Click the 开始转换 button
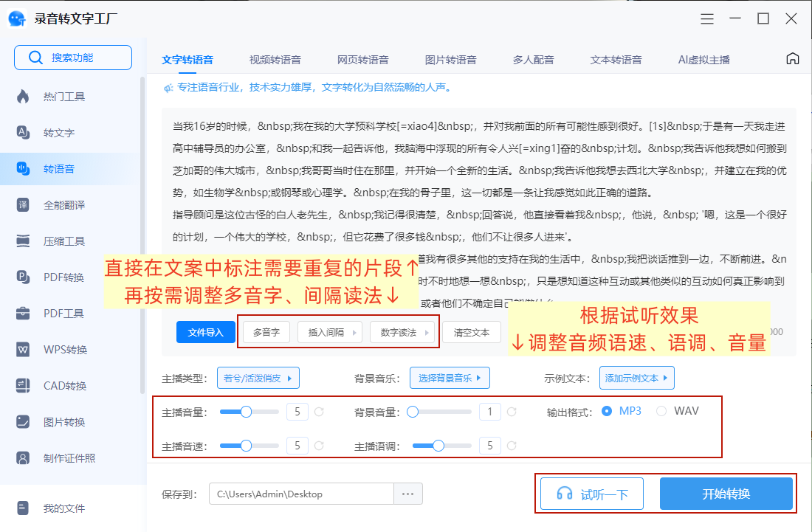Image resolution: width=812 pixels, height=532 pixels. click(726, 494)
